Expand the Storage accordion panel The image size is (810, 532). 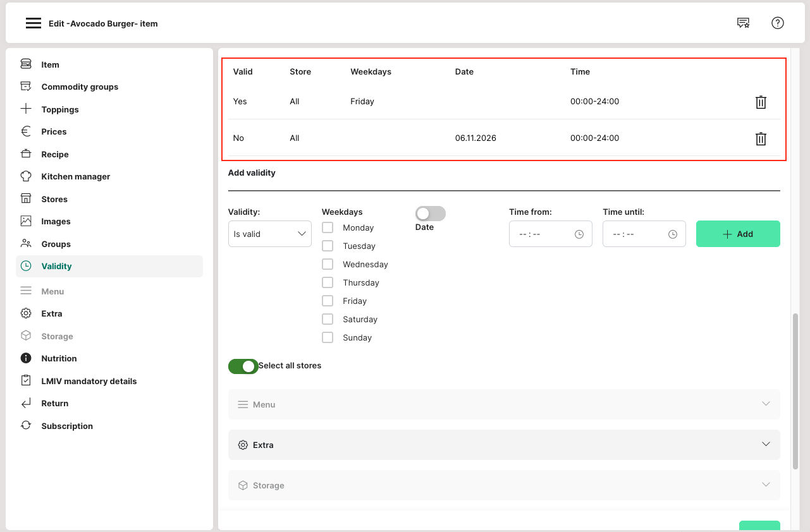click(x=503, y=485)
